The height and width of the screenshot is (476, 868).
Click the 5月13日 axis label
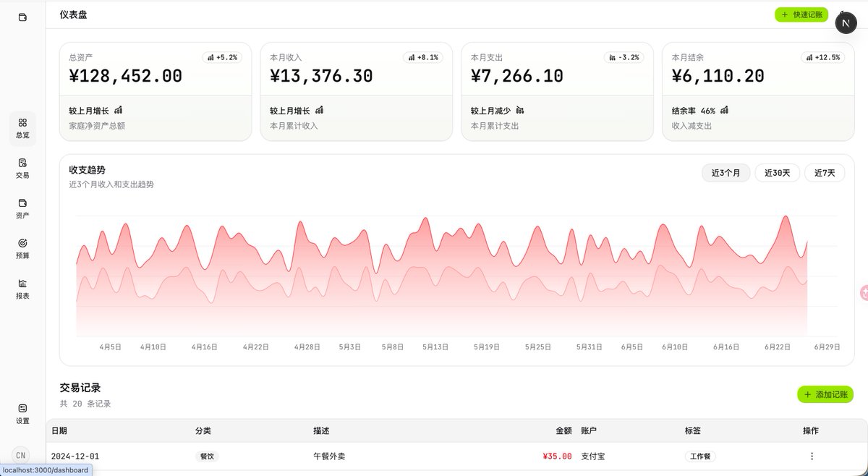click(x=435, y=347)
